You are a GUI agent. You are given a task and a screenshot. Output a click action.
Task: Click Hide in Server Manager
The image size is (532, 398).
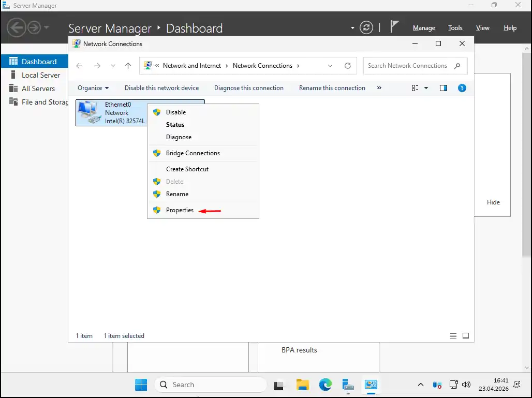tap(493, 202)
